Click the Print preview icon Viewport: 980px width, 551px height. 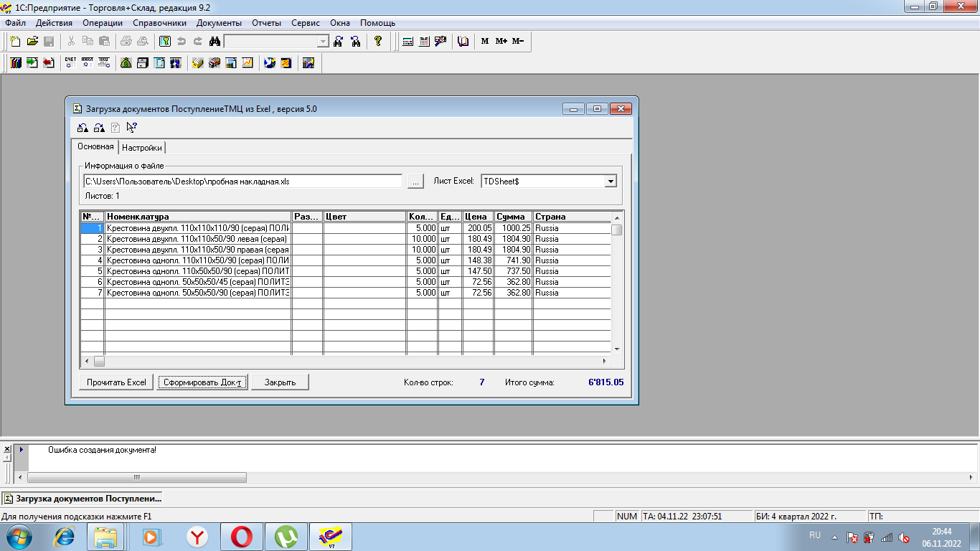[143, 42]
